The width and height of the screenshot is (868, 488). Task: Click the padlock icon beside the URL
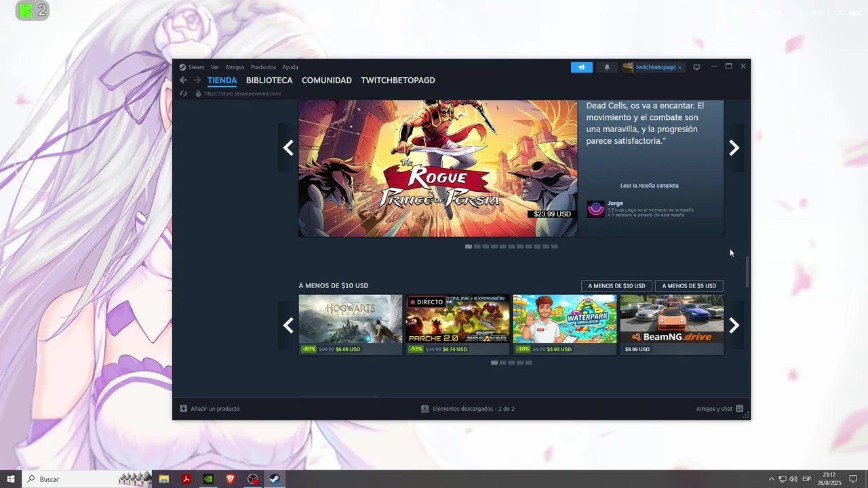click(198, 94)
